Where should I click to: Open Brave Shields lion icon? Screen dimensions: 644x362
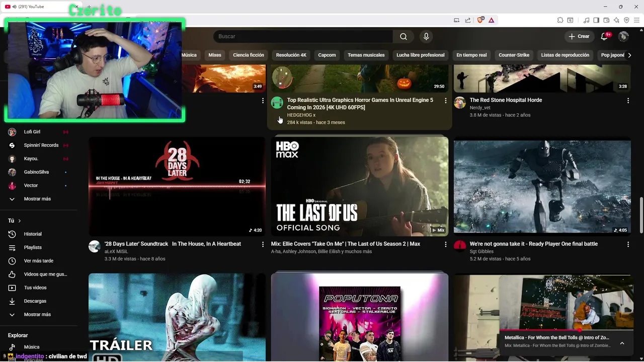480,20
